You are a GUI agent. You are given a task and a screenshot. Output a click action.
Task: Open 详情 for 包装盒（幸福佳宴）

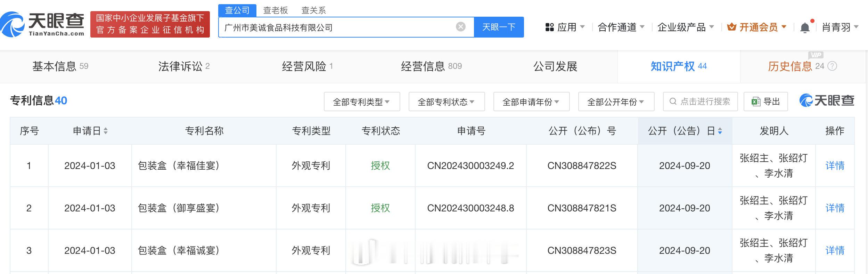click(x=835, y=166)
